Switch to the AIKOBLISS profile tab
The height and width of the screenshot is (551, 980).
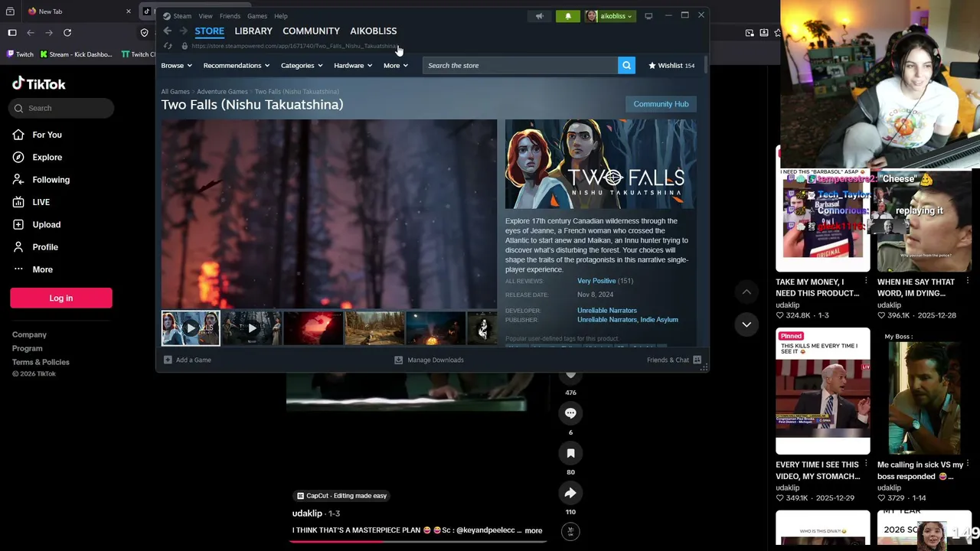tap(374, 31)
